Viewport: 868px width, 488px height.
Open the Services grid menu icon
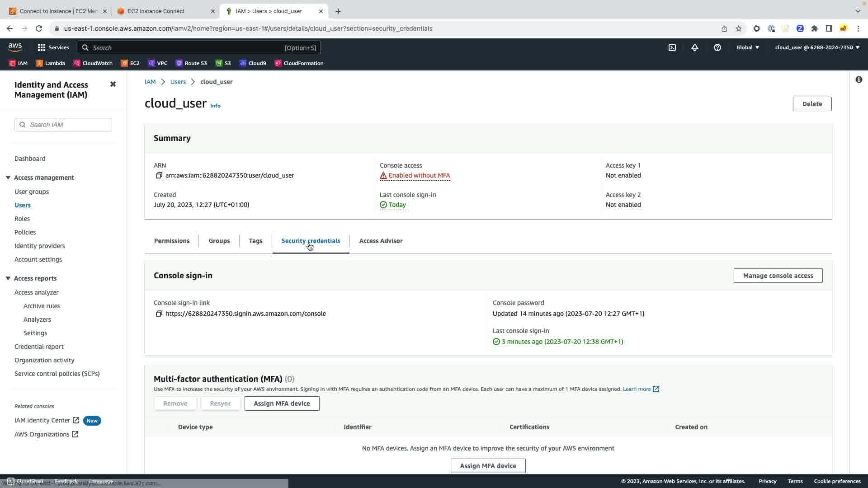[42, 47]
